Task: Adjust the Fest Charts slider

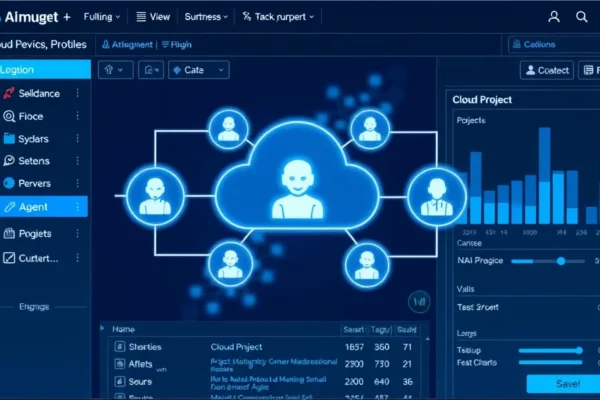Action: coord(551,362)
